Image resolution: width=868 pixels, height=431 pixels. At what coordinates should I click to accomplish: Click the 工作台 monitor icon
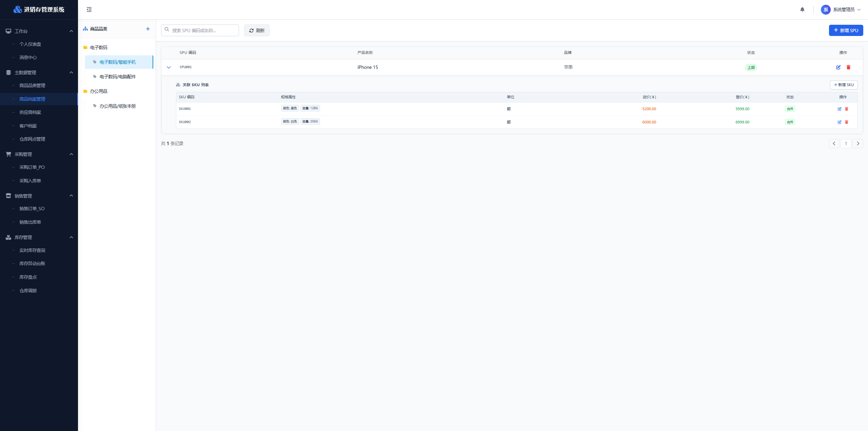(x=8, y=31)
